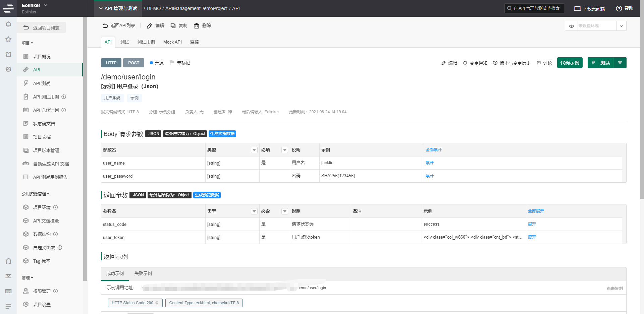Open the comments icon
The image size is (644, 314).
click(539, 63)
